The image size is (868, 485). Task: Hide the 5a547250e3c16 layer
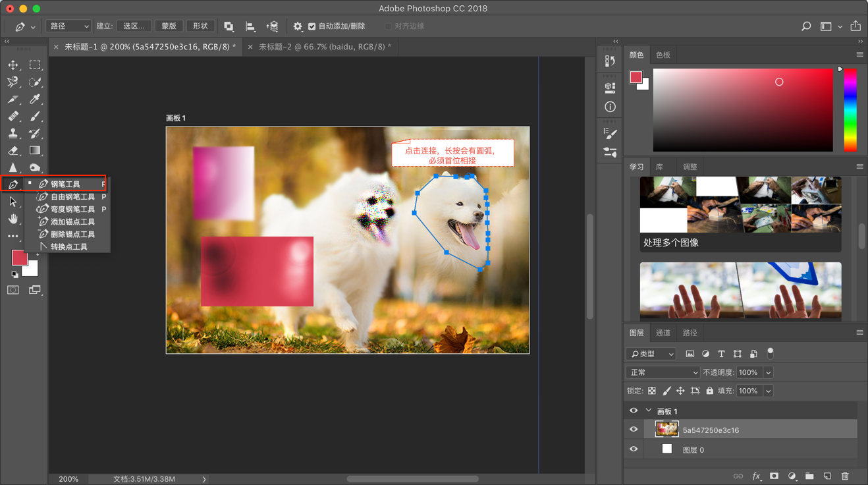(634, 430)
